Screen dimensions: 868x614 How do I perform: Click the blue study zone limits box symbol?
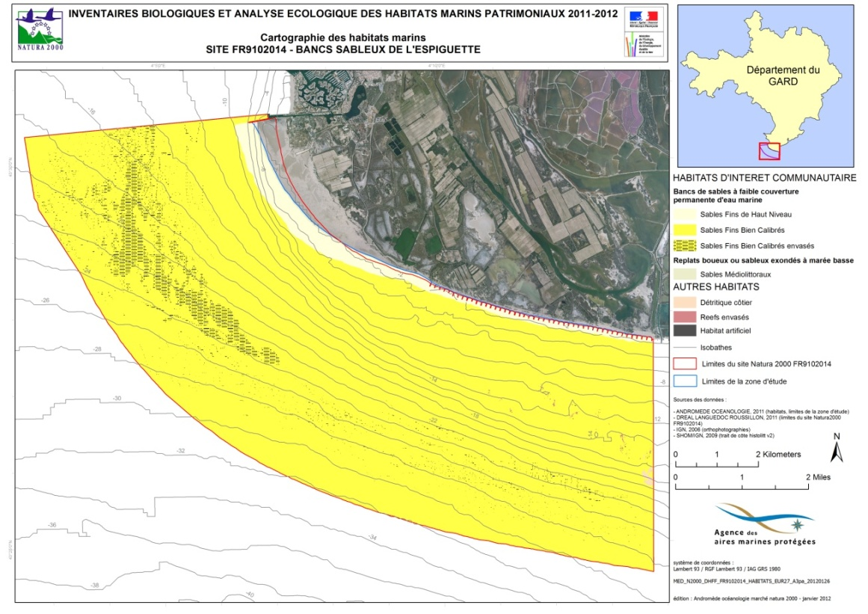pyautogui.click(x=685, y=381)
